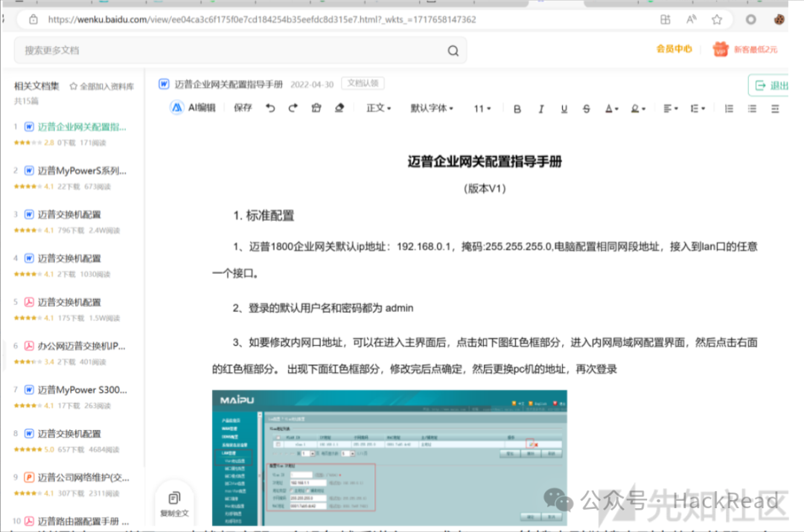Click the 文档认领 claim-document button
804x532 pixels.
point(363,83)
